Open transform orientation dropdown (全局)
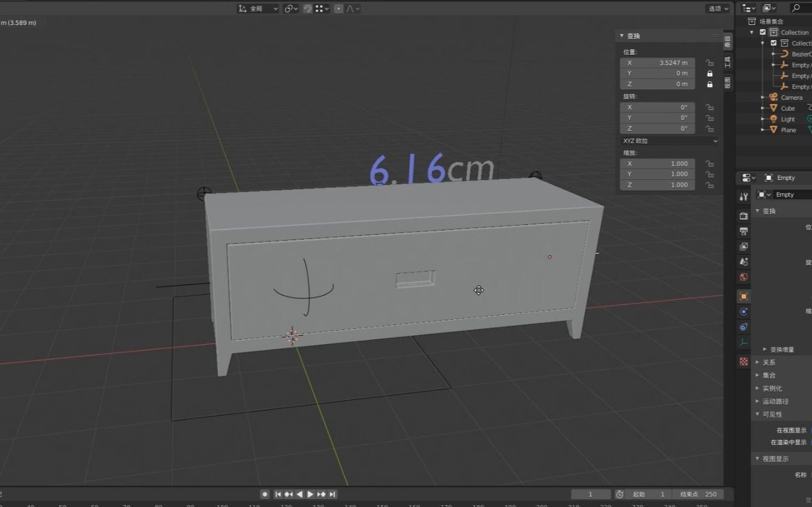The image size is (812, 507). [259, 9]
